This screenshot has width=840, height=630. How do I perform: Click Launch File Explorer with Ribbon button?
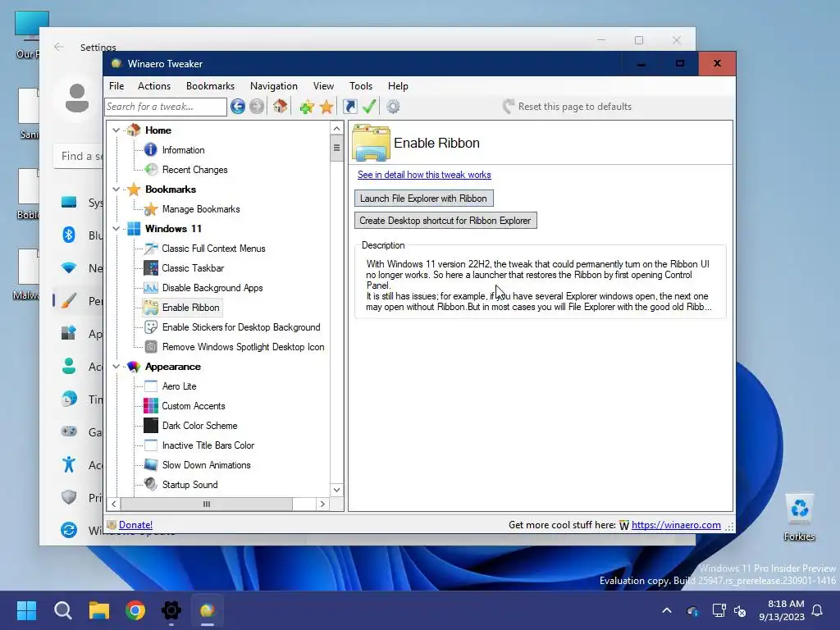point(424,199)
